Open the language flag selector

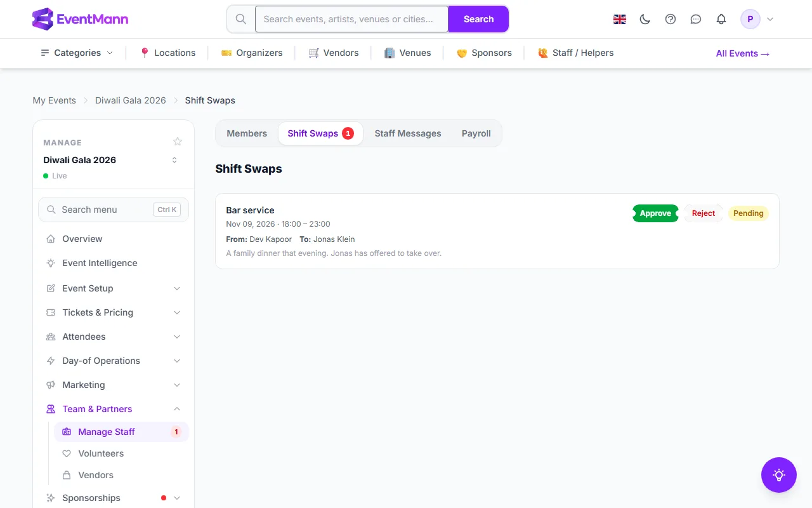[x=620, y=19]
